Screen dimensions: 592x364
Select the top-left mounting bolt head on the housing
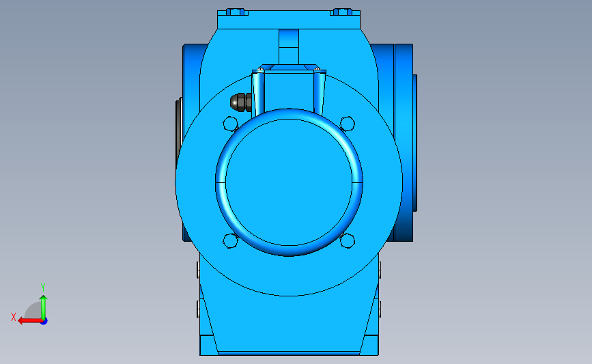[236, 12]
